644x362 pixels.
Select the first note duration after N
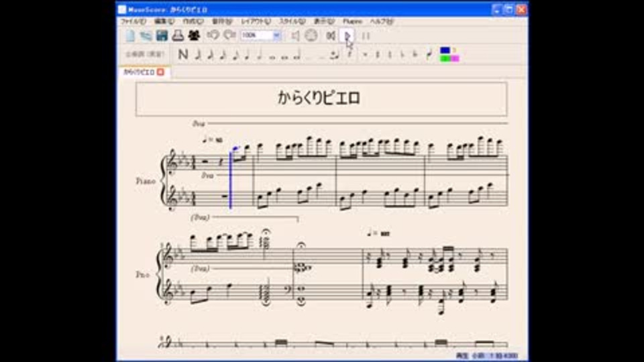198,54
